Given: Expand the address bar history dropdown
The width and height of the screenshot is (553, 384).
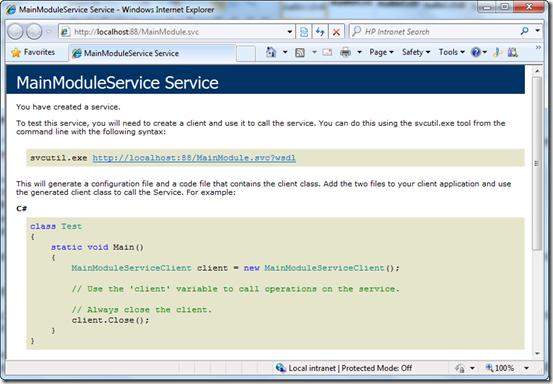Looking at the screenshot, I should coord(290,32).
